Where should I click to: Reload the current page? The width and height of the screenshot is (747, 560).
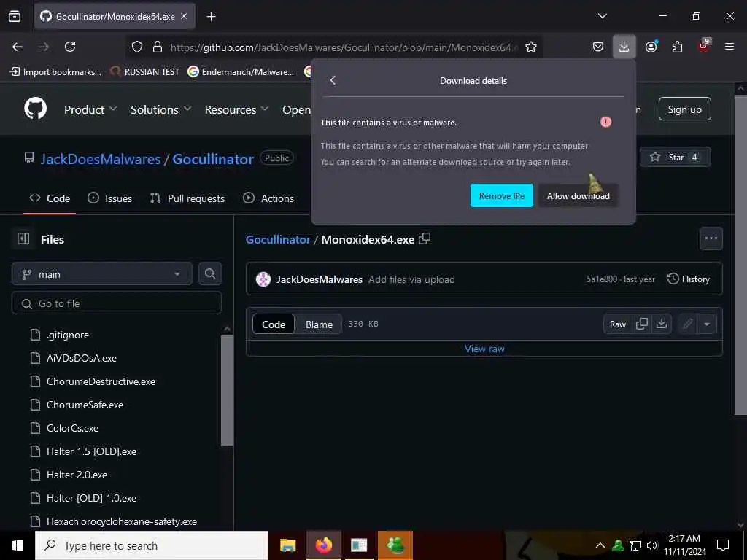click(70, 47)
